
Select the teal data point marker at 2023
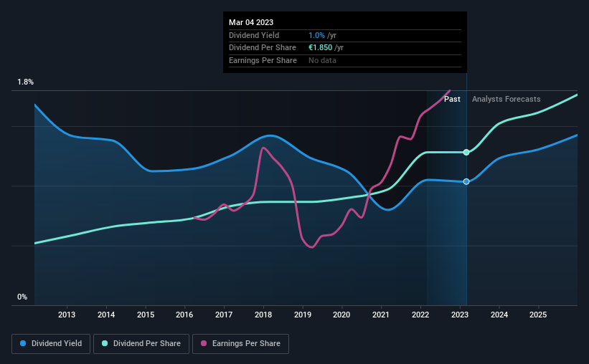coord(466,153)
